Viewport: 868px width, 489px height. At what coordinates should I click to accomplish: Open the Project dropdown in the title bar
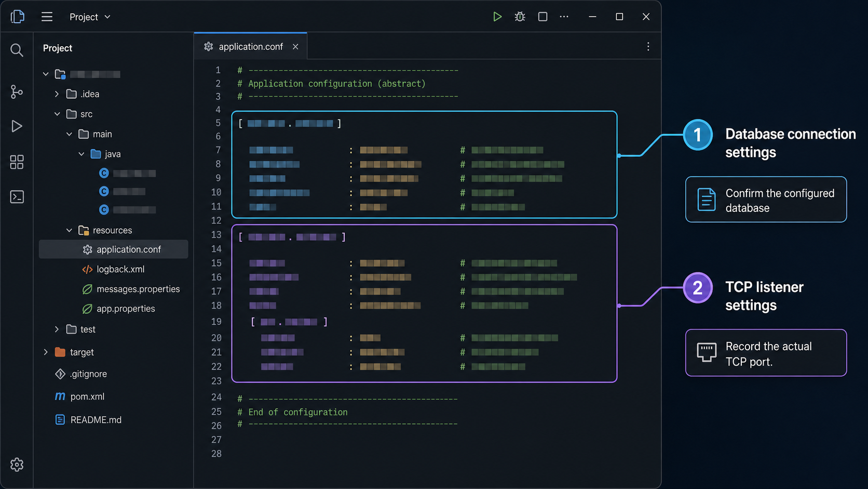[90, 17]
